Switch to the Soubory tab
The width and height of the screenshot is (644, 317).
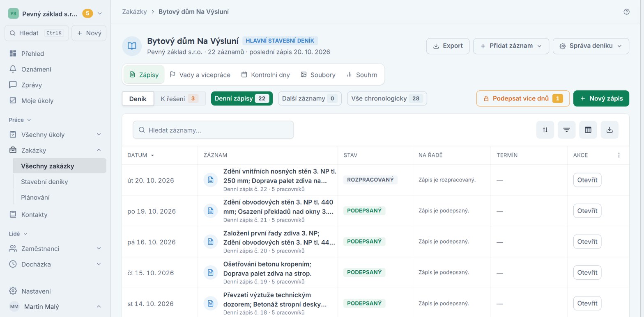[x=318, y=75]
